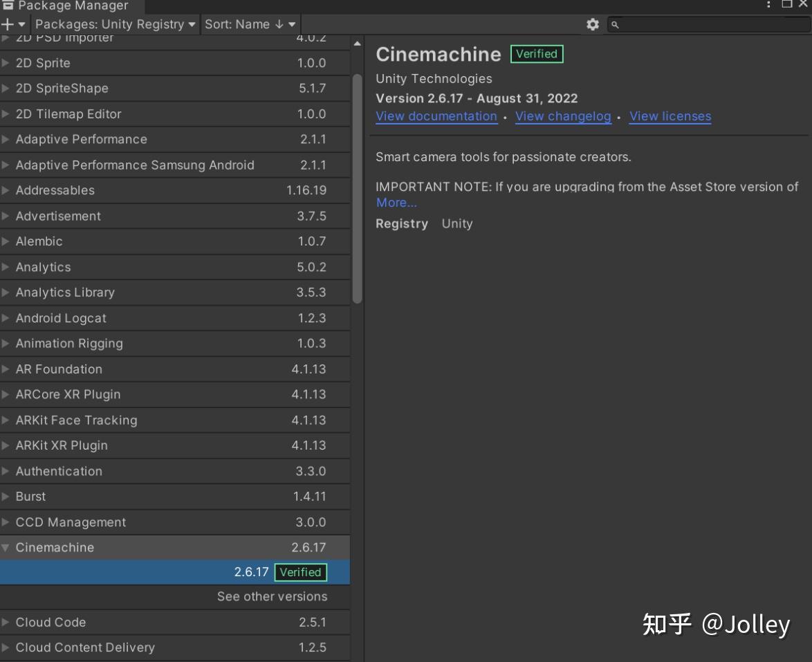Expand the Burst package entry
The height and width of the screenshot is (662, 812).
tap(6, 496)
